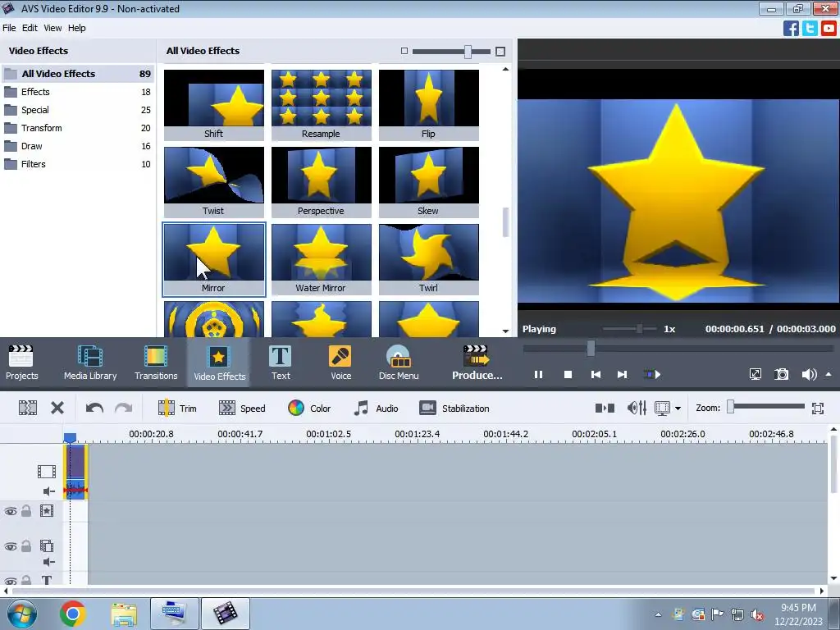Switch to the Transitions panel
Screen dimensions: 840x630
156,363
